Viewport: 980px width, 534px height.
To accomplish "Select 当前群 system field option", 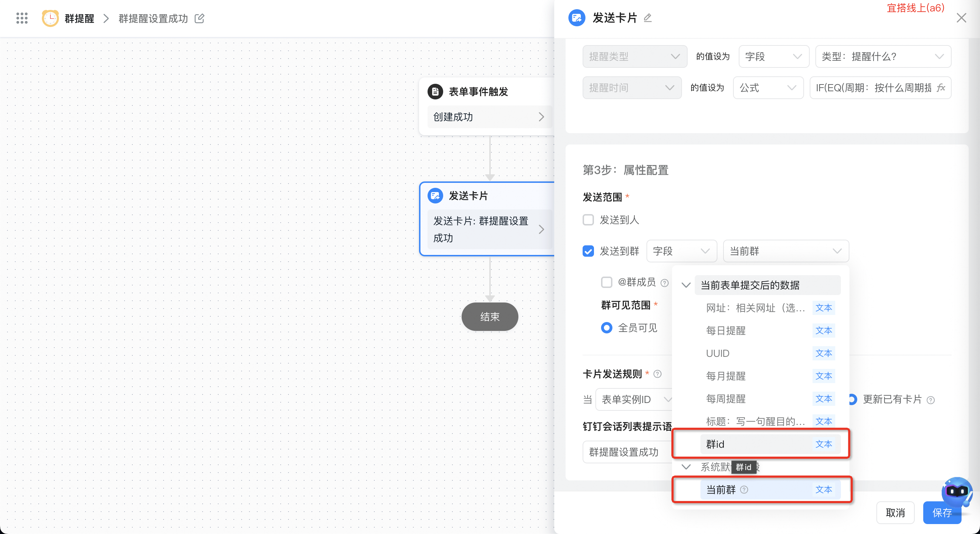I will coord(770,490).
